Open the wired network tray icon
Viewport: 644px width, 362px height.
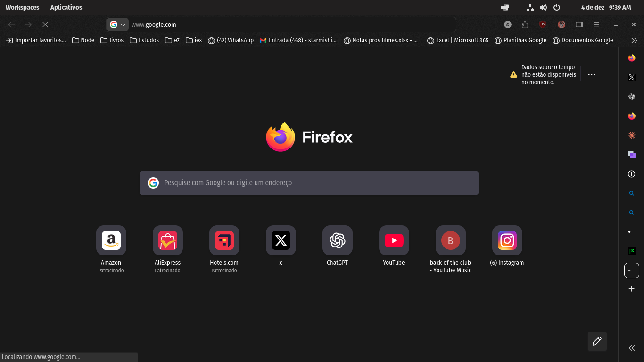point(530,8)
